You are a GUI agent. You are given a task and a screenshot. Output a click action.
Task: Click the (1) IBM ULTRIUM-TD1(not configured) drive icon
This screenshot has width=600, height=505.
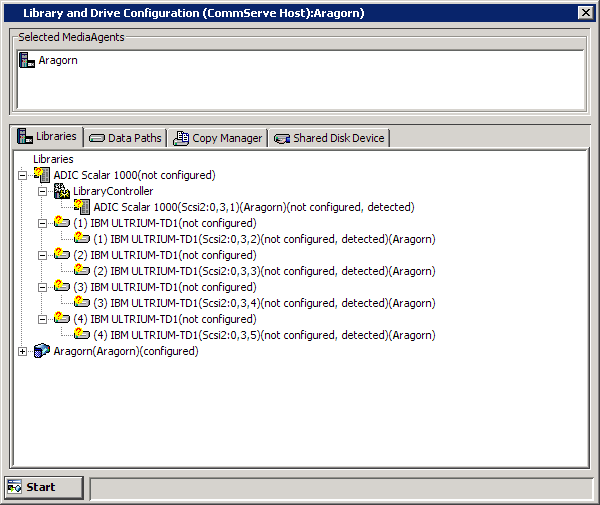(62, 222)
